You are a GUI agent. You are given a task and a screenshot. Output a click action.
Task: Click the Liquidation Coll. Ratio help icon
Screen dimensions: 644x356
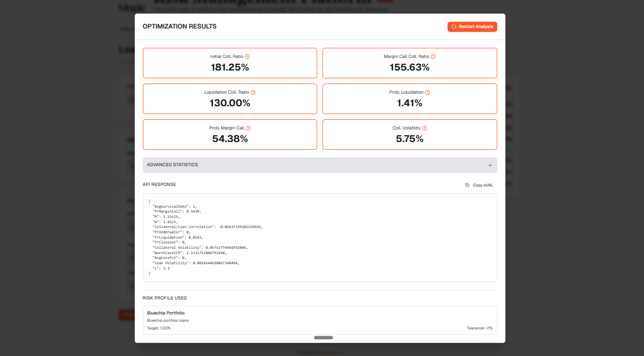(x=253, y=92)
